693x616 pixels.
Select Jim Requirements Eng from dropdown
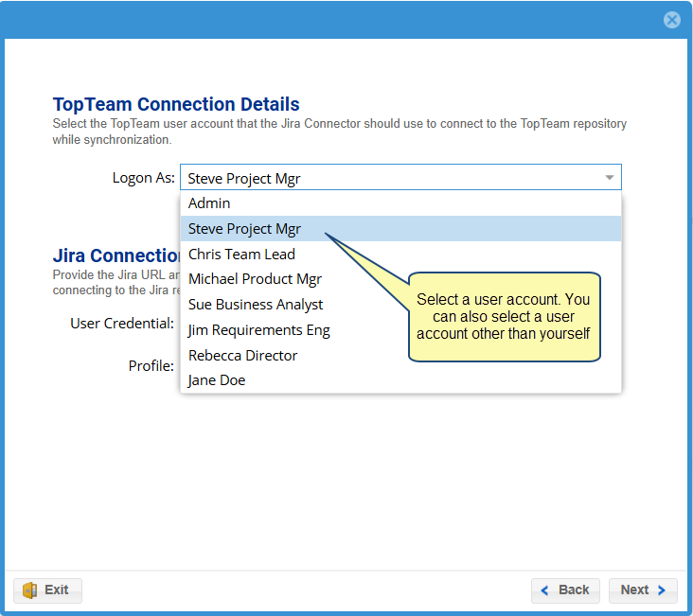pos(258,330)
